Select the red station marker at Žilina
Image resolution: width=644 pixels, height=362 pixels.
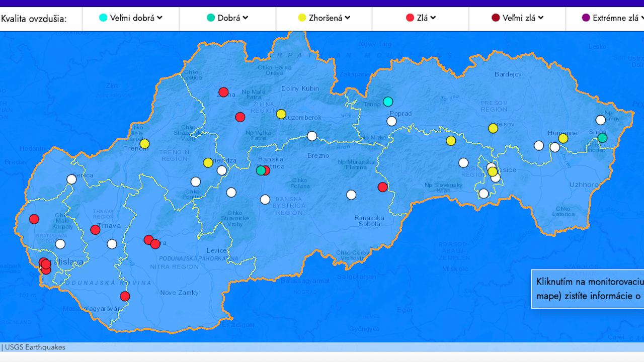pyautogui.click(x=223, y=92)
